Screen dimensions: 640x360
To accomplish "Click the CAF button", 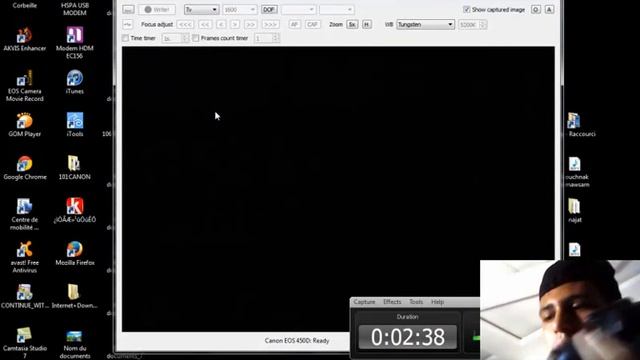I will [312, 24].
